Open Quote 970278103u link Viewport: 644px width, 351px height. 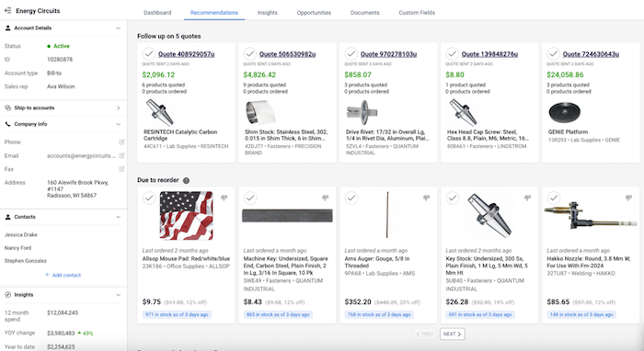[388, 53]
